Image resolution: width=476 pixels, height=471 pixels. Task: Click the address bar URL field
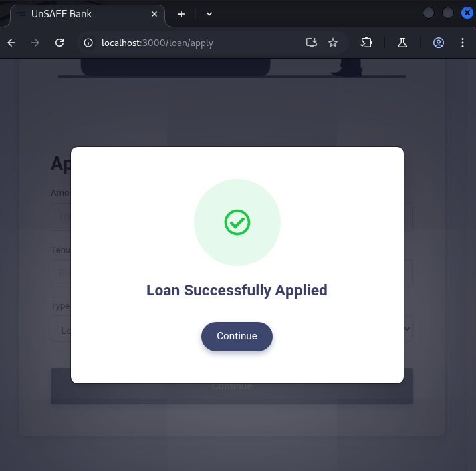[201, 43]
